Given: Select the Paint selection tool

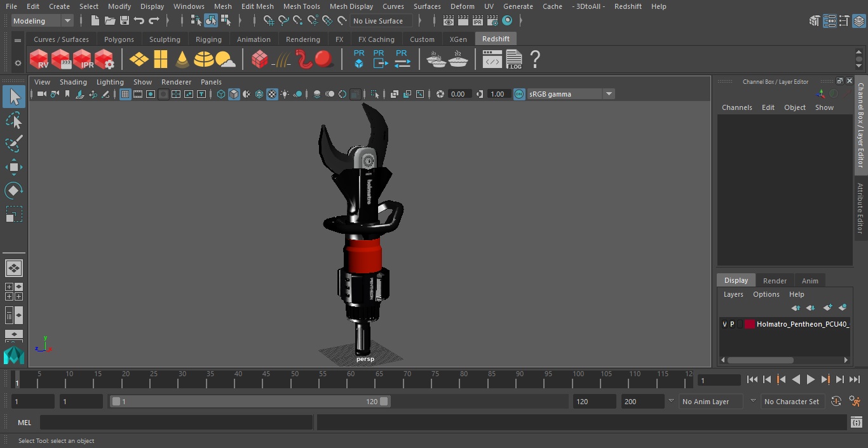Looking at the screenshot, I should [13, 144].
